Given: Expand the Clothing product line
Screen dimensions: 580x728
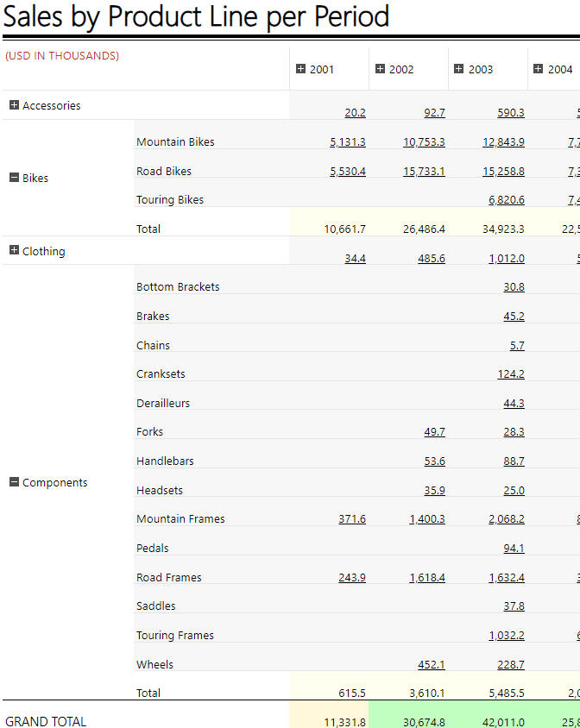Looking at the screenshot, I should point(14,250).
